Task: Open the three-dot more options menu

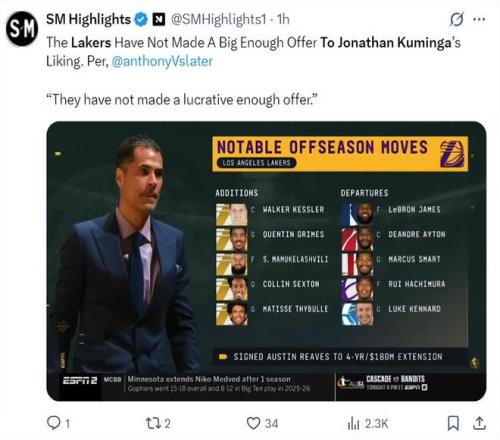Action: (479, 19)
